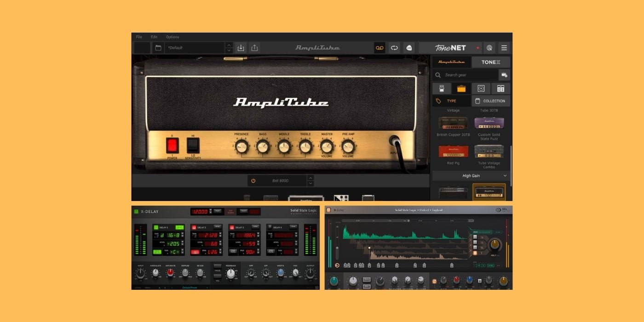Open the hamburger menu next to ToneNET
Viewport: 644px width, 322px height.
coord(504,48)
